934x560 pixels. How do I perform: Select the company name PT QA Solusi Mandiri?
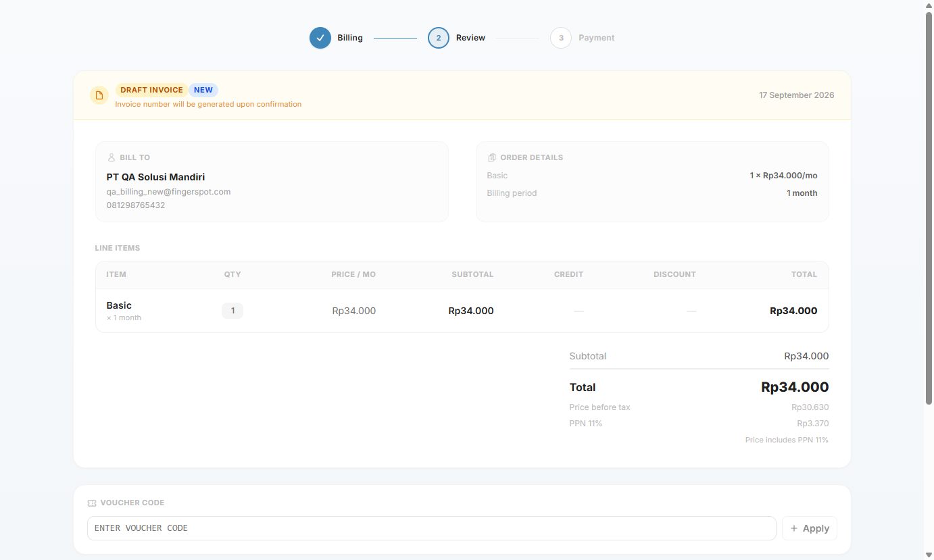[155, 177]
